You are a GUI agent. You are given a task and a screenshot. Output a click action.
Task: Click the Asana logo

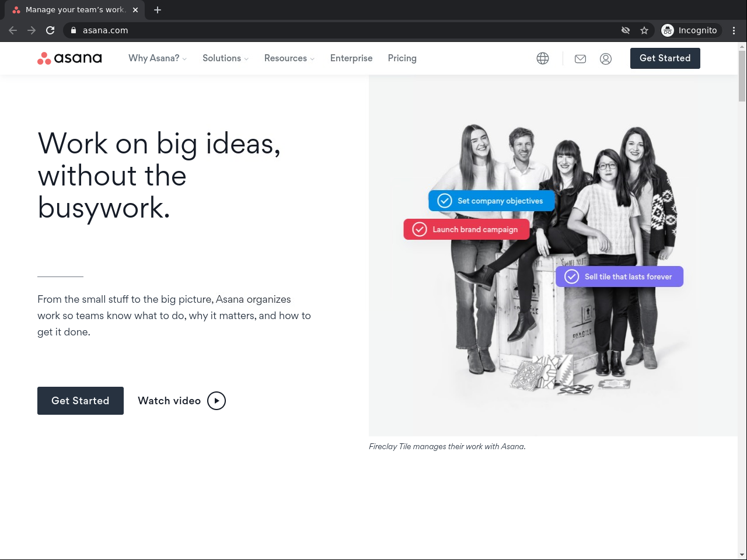[x=69, y=58]
